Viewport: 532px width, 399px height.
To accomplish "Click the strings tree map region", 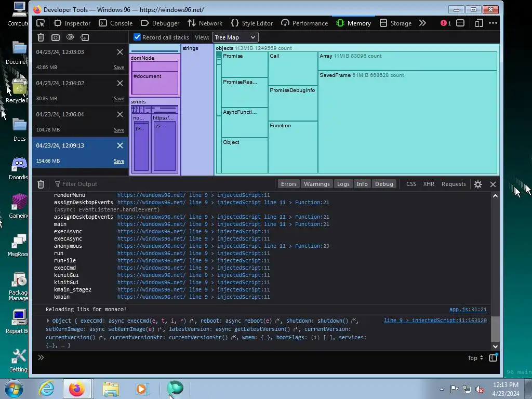I will pyautogui.click(x=197, y=110).
